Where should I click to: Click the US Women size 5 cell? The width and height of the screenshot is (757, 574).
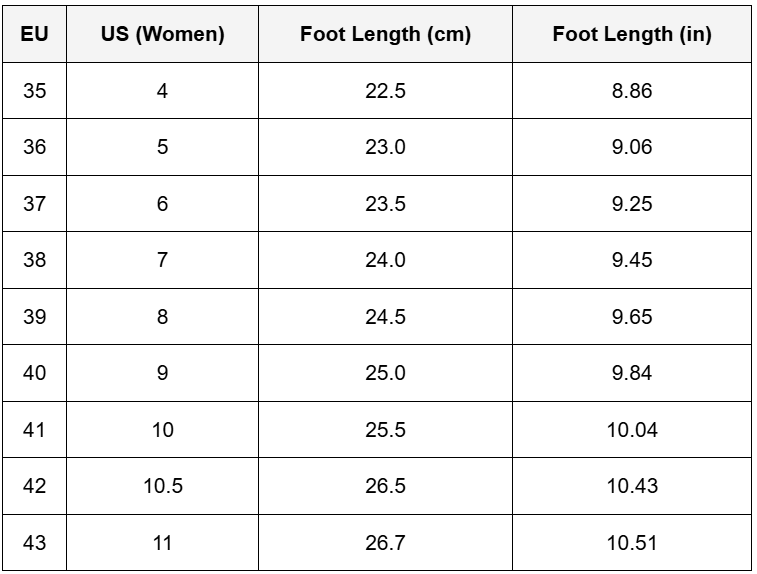pyautogui.click(x=162, y=147)
